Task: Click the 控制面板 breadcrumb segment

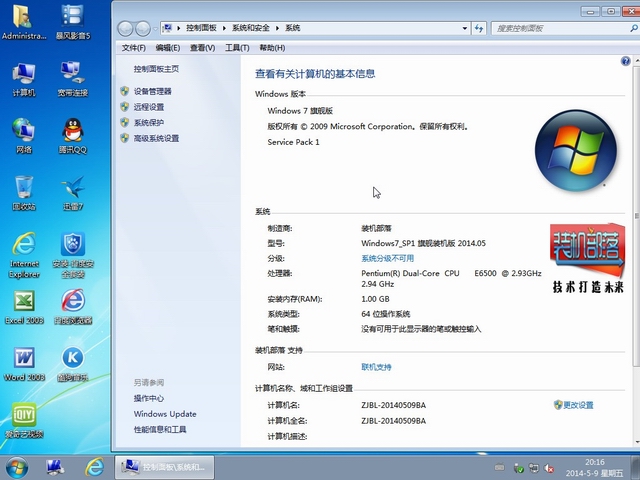Action: coord(201,28)
